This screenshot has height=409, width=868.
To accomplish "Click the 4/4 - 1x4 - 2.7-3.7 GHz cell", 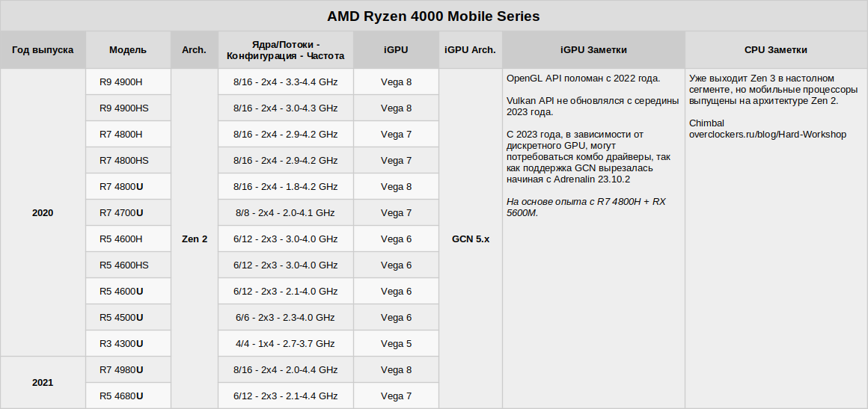I will point(285,344).
